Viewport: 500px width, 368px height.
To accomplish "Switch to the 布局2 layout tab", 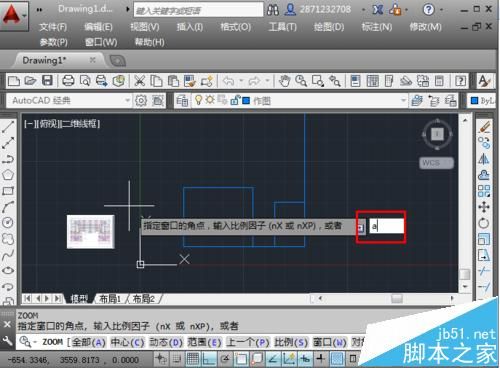I will click(x=144, y=299).
